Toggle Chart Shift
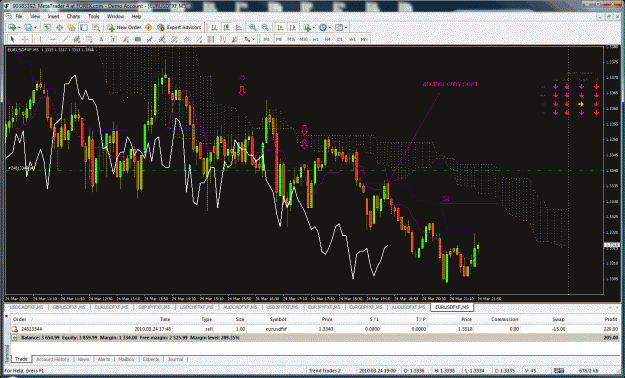 (293, 28)
